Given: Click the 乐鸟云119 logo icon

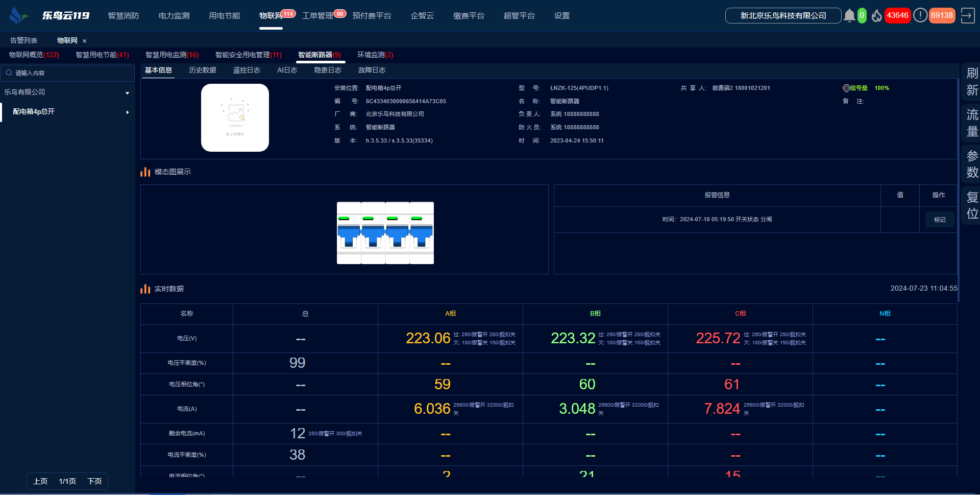Looking at the screenshot, I should tap(18, 15).
